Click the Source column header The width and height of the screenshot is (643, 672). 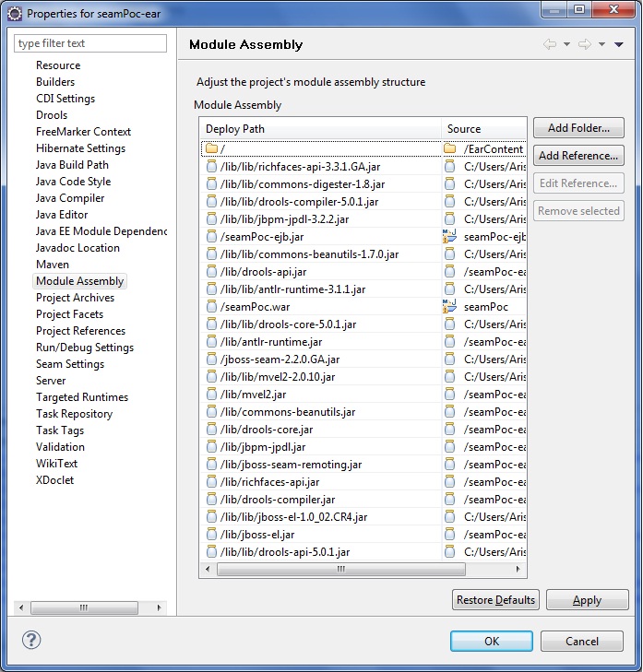(x=483, y=128)
